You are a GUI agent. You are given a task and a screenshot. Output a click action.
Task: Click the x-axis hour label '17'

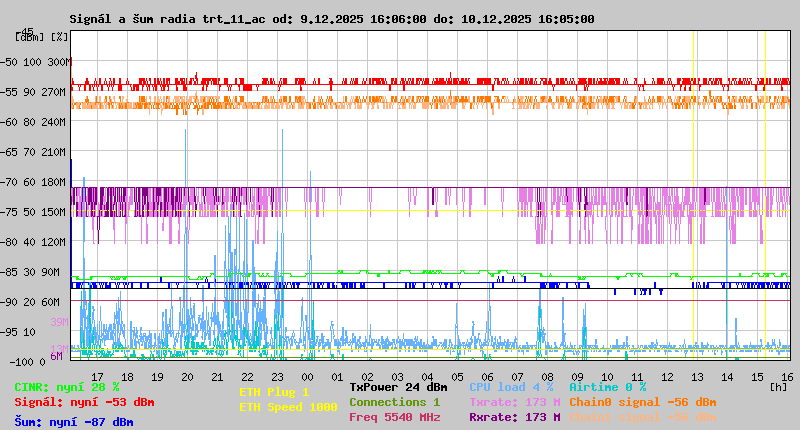coord(97,377)
